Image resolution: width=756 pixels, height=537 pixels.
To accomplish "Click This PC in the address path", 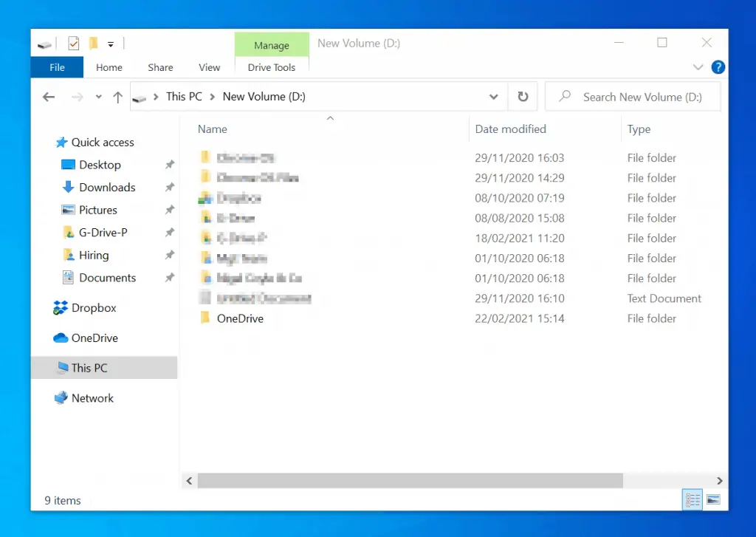I will point(184,97).
